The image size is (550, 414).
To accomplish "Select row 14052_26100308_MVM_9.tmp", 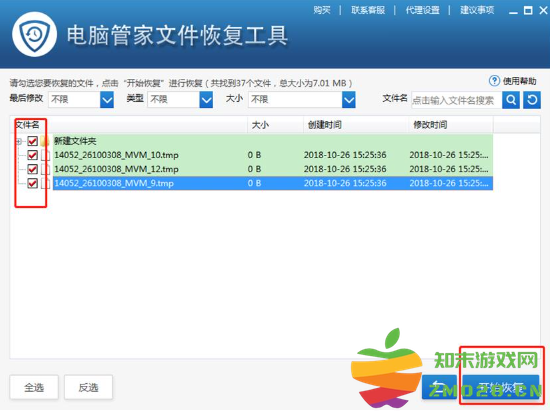I will 273,183.
